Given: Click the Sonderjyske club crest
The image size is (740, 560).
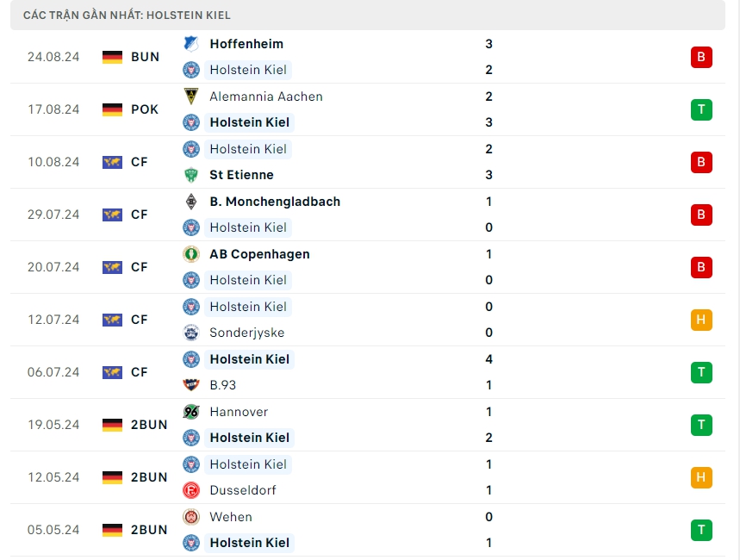Looking at the screenshot, I should click(191, 333).
